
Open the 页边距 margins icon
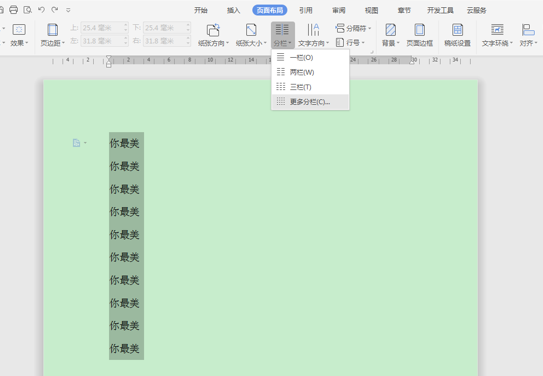pos(53,30)
